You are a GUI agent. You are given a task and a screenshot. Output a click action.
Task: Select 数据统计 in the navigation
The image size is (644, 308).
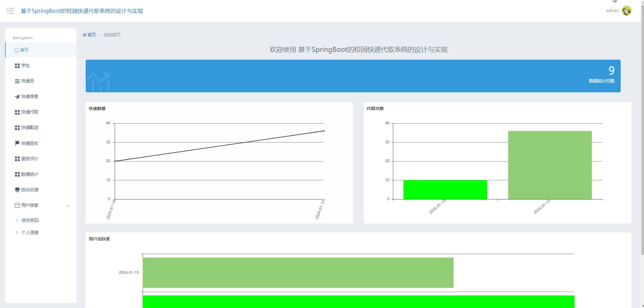(x=41, y=174)
